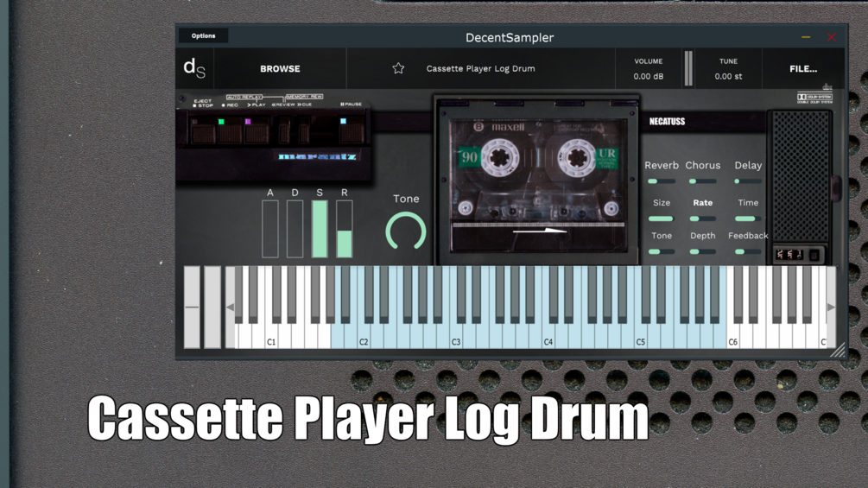The image size is (868, 488).
Task: Adjust the Sustain (S) envelope slider
Action: [320, 229]
